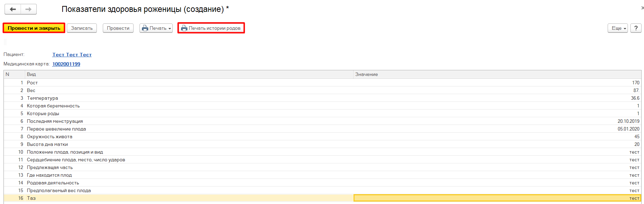Click the Значение column header
This screenshot has height=204, width=644.
[496, 74]
